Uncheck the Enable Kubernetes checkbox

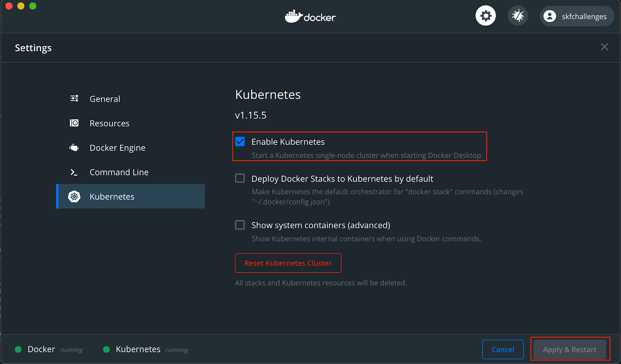point(240,142)
